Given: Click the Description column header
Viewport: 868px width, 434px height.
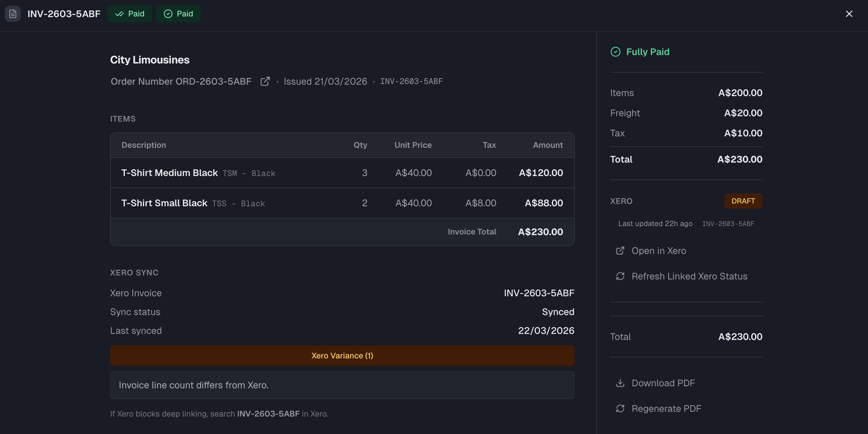Looking at the screenshot, I should 144,145.
